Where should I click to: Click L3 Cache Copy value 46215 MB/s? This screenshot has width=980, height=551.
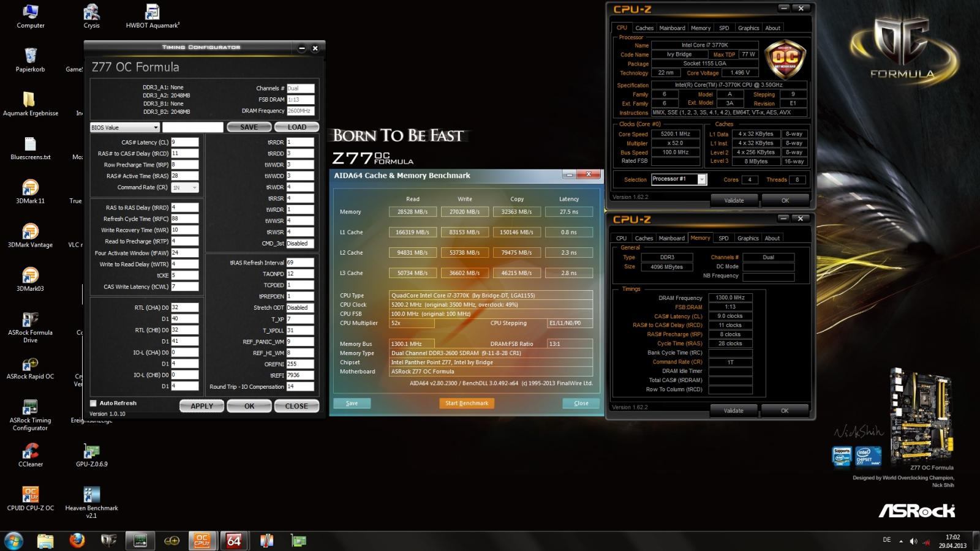pyautogui.click(x=517, y=273)
